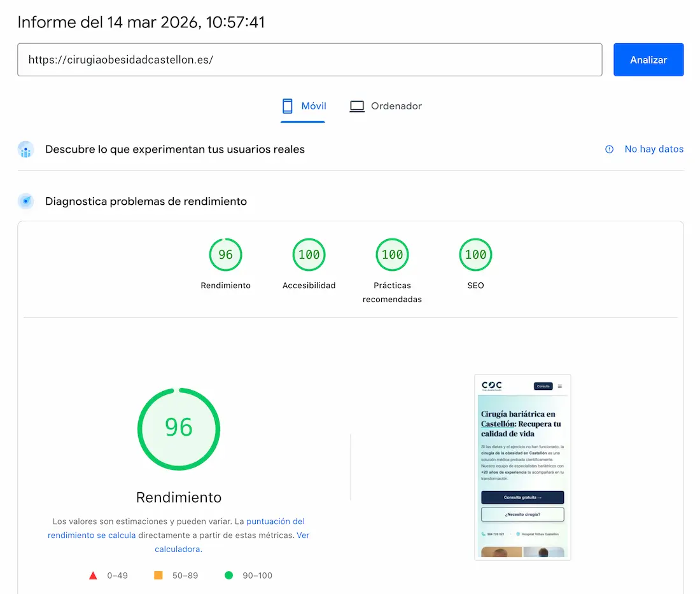This screenshot has width=700, height=594.
Task: Click the 'No hay datos' link
Action: point(654,149)
